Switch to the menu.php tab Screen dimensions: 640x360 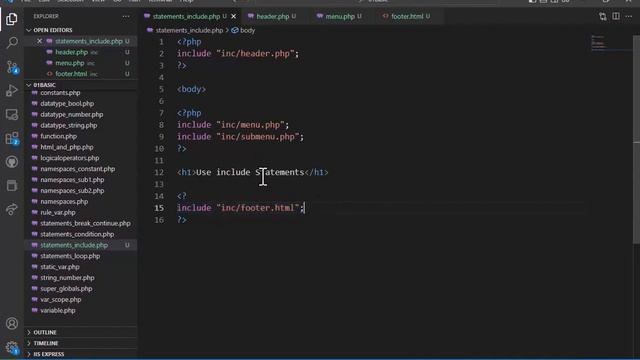tap(340, 16)
